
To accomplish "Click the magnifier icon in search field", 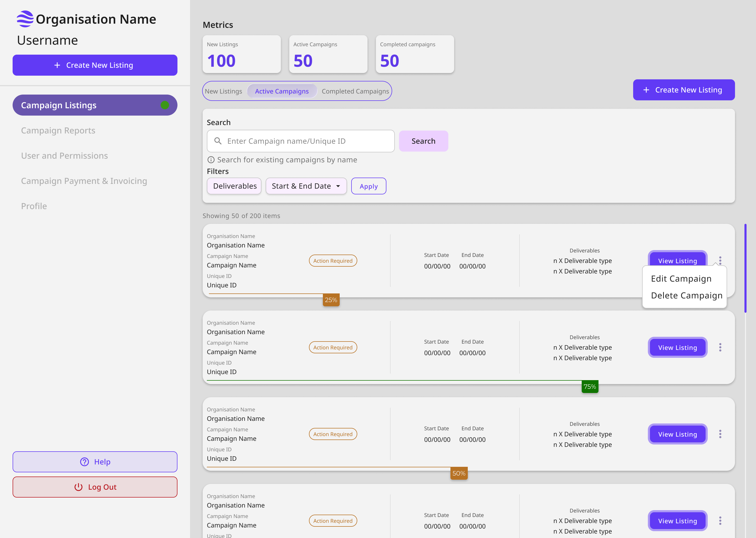I will pyautogui.click(x=218, y=141).
